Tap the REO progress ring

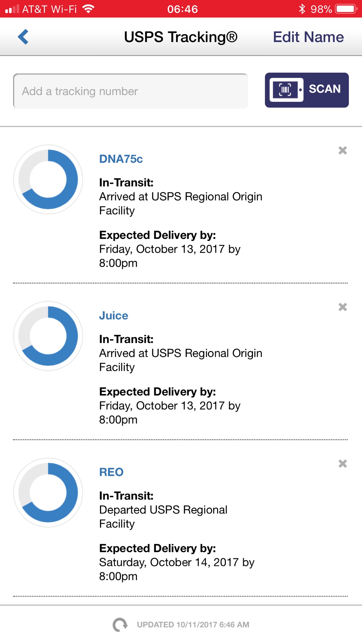(48, 492)
